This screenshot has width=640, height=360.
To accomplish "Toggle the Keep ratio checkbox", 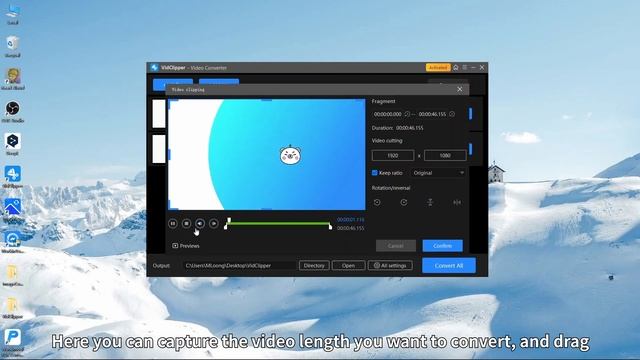I will pyautogui.click(x=374, y=173).
